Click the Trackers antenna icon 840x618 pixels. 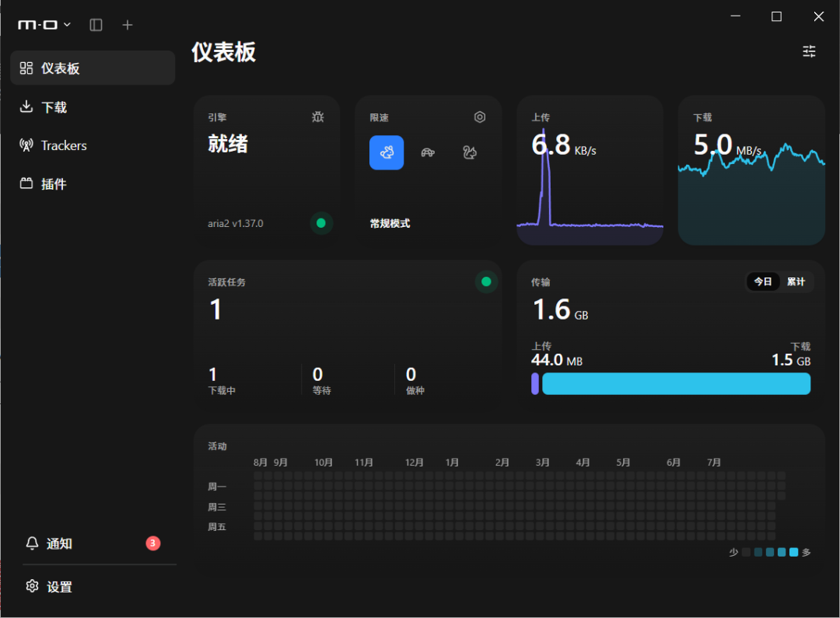26,145
